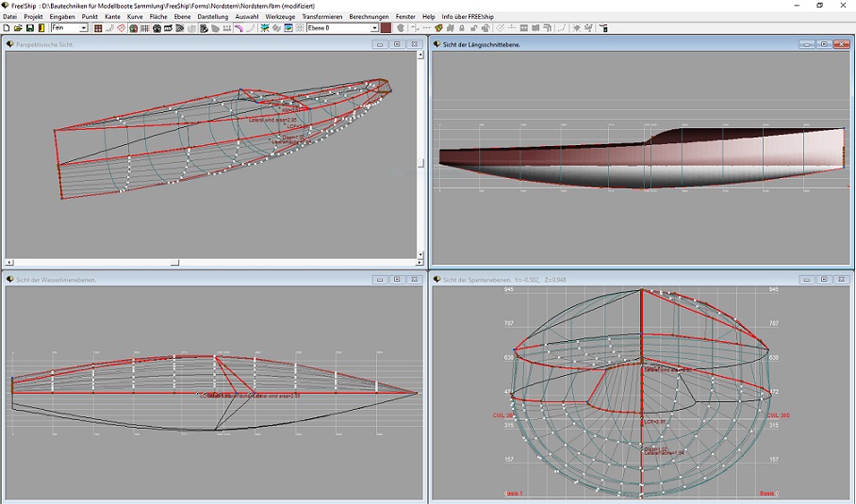Maximize the Sicht der Wasserlinienebenen window

point(397,279)
